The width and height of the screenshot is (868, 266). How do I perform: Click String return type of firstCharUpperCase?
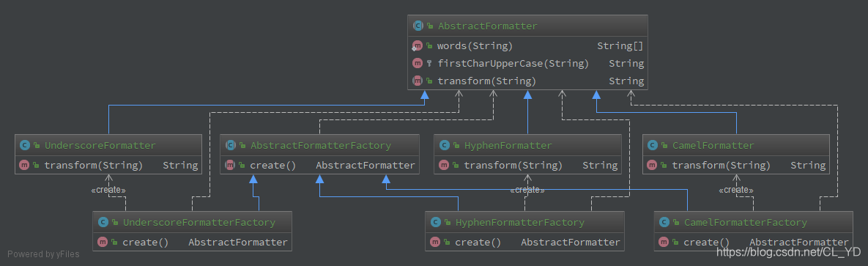tap(626, 63)
